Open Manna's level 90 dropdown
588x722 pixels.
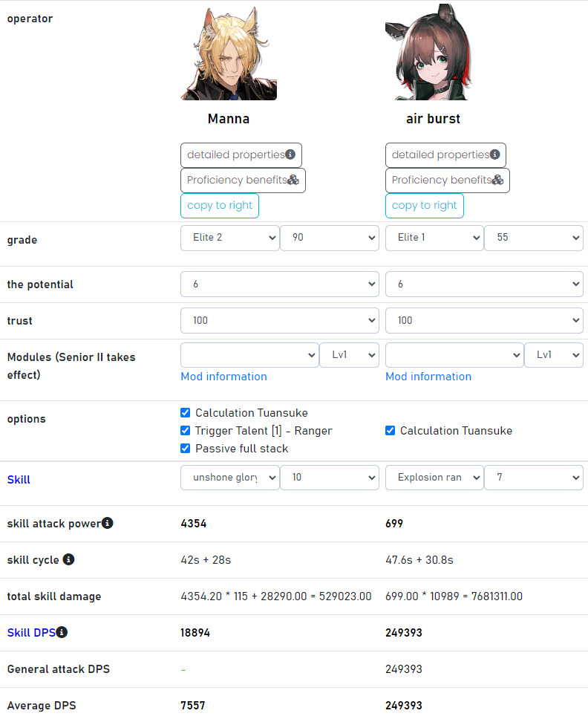pos(330,238)
